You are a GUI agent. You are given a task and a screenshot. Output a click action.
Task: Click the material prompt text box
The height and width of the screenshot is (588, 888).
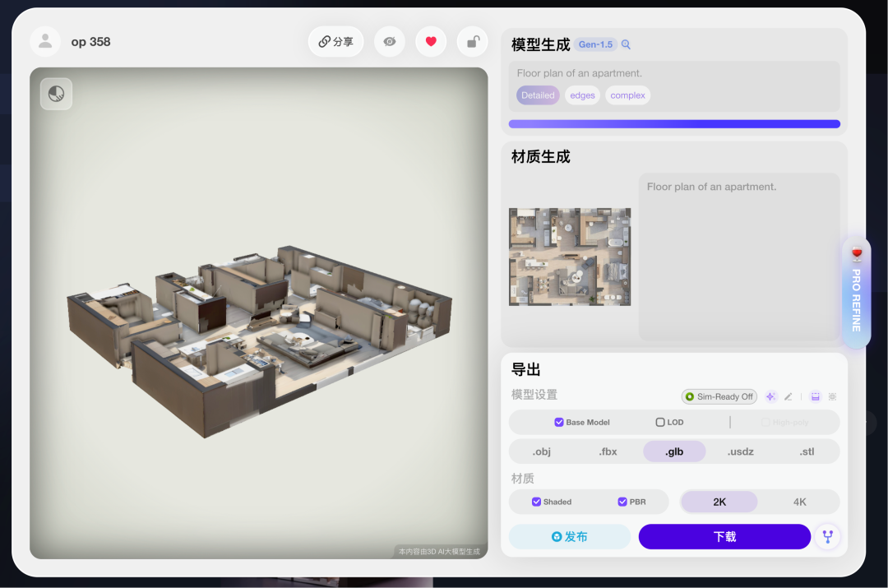click(x=739, y=257)
